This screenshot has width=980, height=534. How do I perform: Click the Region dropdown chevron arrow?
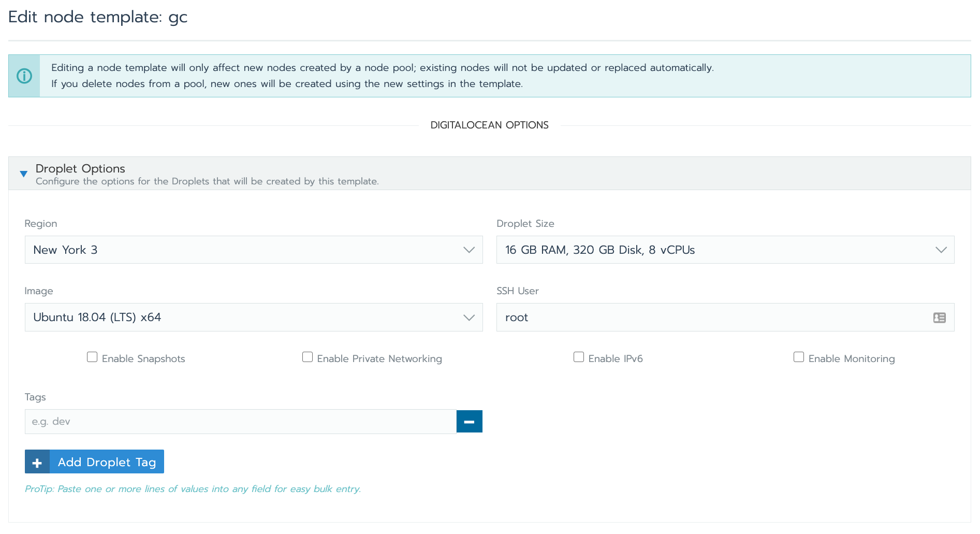click(x=469, y=250)
